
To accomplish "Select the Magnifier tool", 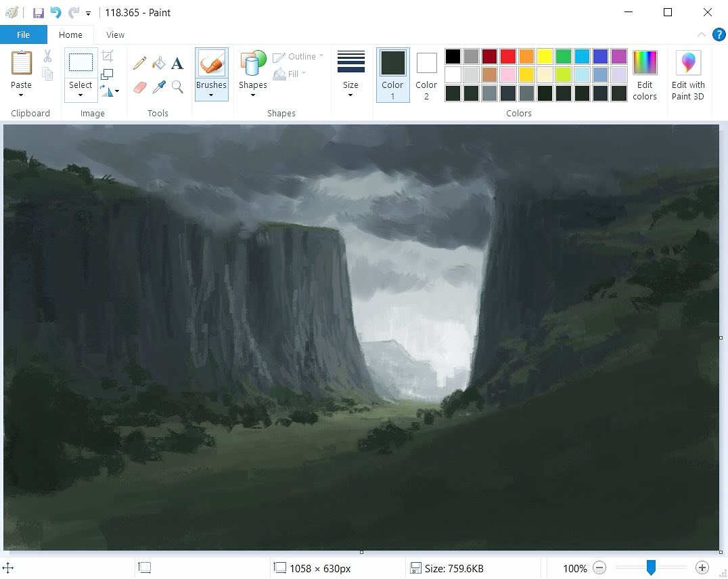I will pyautogui.click(x=177, y=87).
